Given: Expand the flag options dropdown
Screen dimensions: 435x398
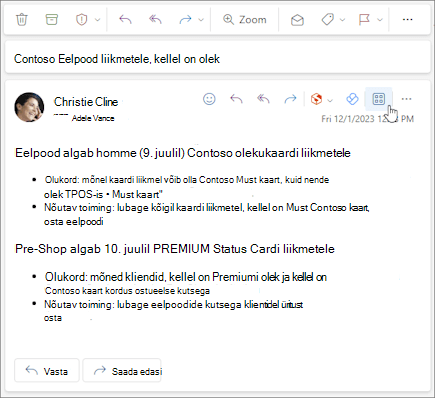Looking at the screenshot, I should [380, 20].
